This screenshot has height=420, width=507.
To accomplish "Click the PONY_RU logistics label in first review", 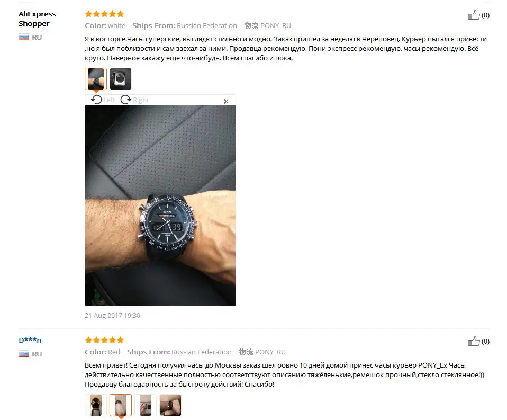I will tap(267, 25).
